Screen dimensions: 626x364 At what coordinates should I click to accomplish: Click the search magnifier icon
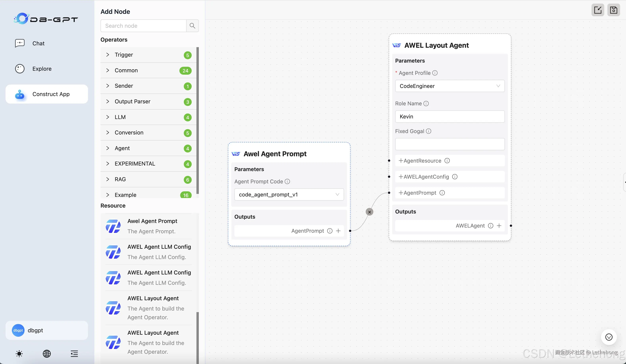(192, 26)
